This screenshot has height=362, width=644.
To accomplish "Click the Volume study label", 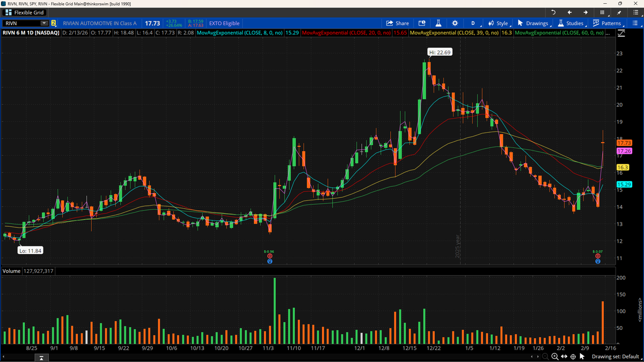I will pyautogui.click(x=11, y=271).
